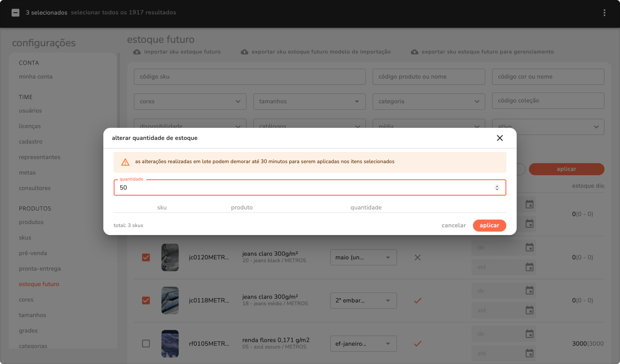Viewport: 620px width, 364px height.
Task: Go to usuários in the sidebar
Action: pyautogui.click(x=30, y=111)
